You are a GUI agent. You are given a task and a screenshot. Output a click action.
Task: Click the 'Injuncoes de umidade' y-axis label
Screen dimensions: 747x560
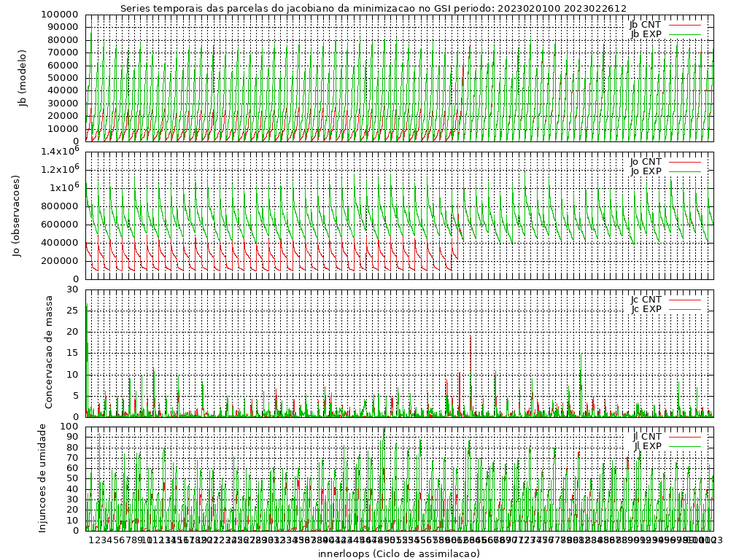tap(42, 478)
